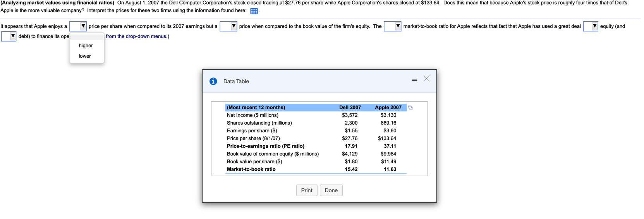The image size is (644, 219).
Task: Click the Print button
Action: 307,190
